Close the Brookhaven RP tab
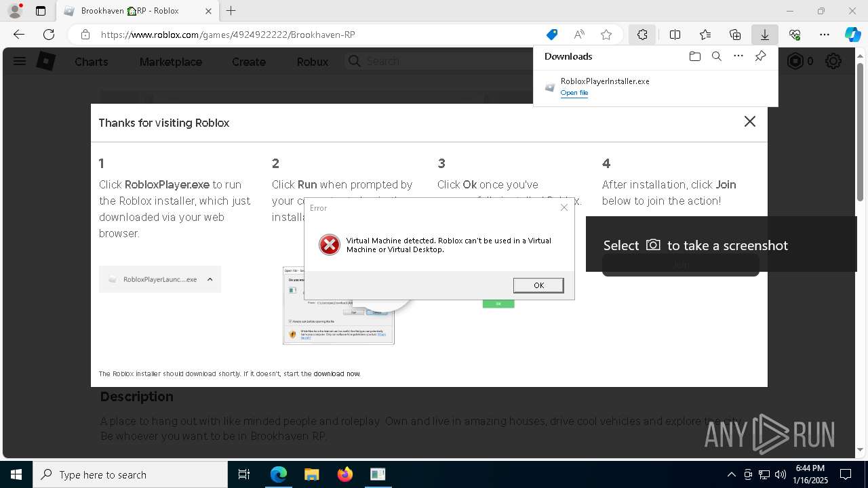This screenshot has width=868, height=488. tap(208, 11)
